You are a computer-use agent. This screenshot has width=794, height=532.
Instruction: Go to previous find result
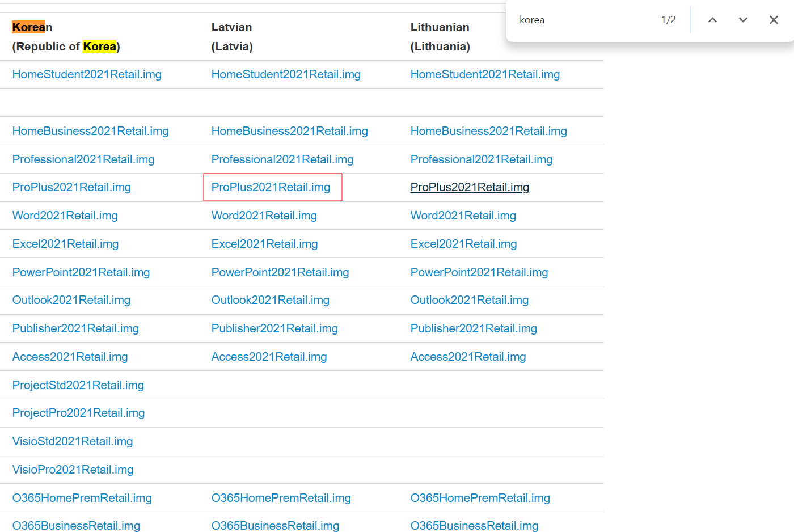712,20
